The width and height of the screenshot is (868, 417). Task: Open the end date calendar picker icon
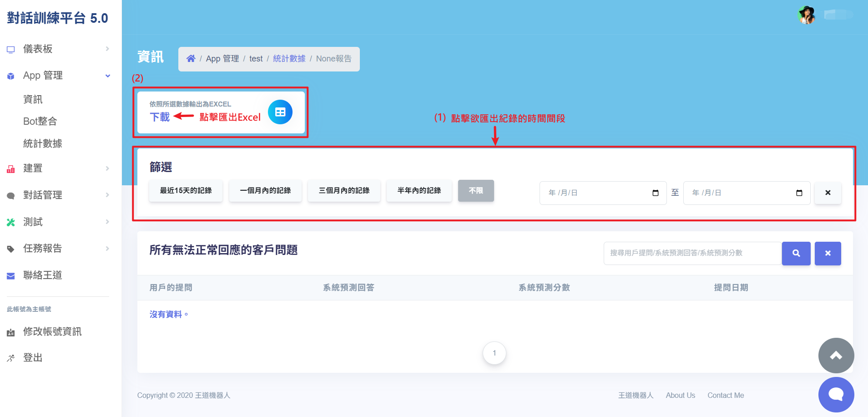[x=799, y=193]
